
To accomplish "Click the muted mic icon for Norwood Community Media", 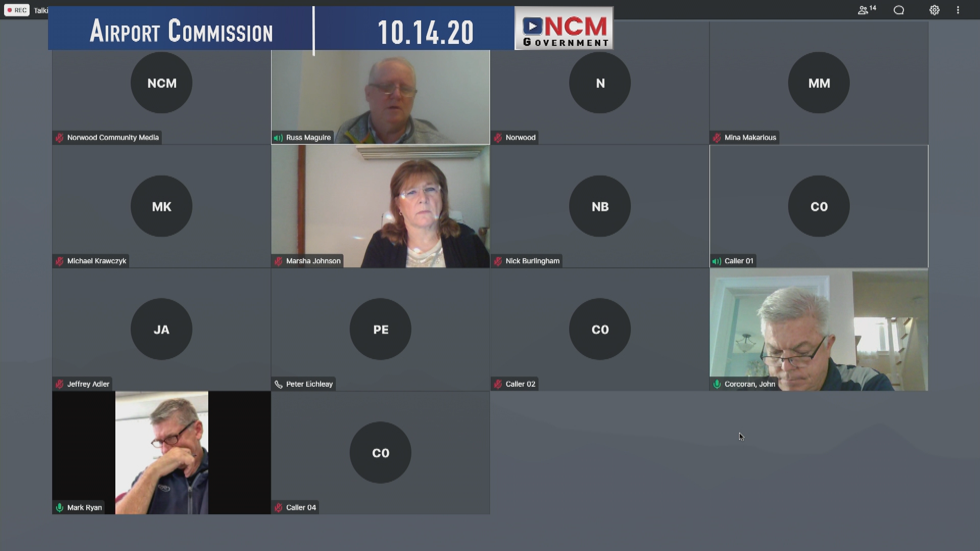I will pos(60,138).
